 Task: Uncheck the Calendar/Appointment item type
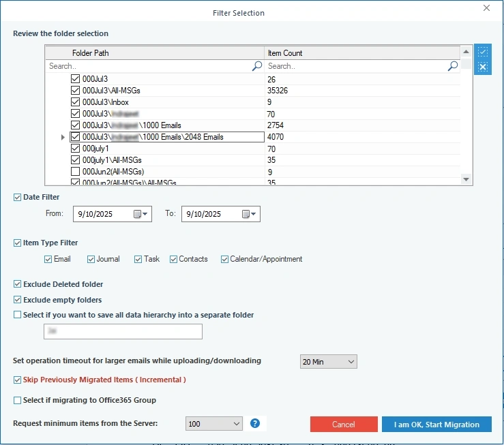(224, 259)
